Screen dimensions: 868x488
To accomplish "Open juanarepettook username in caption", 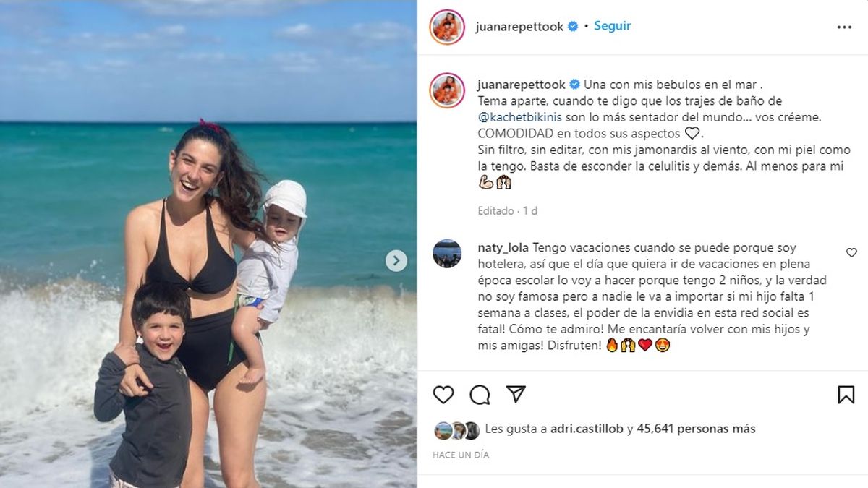I will click(522, 84).
